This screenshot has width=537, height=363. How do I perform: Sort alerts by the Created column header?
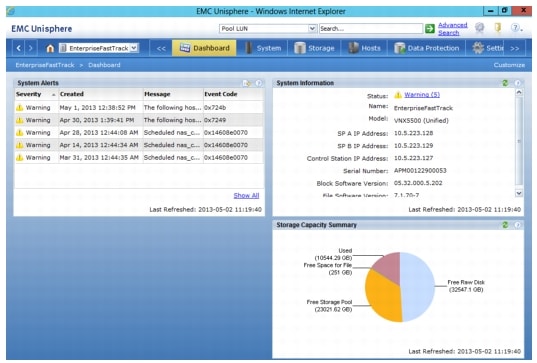100,94
